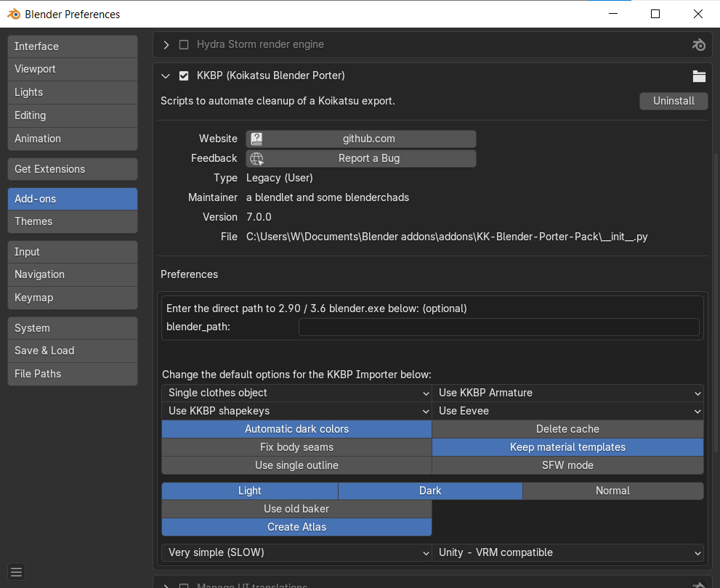Screen dimensions: 720x588
Task: Open the System preferences tab
Action: [x=73, y=328]
